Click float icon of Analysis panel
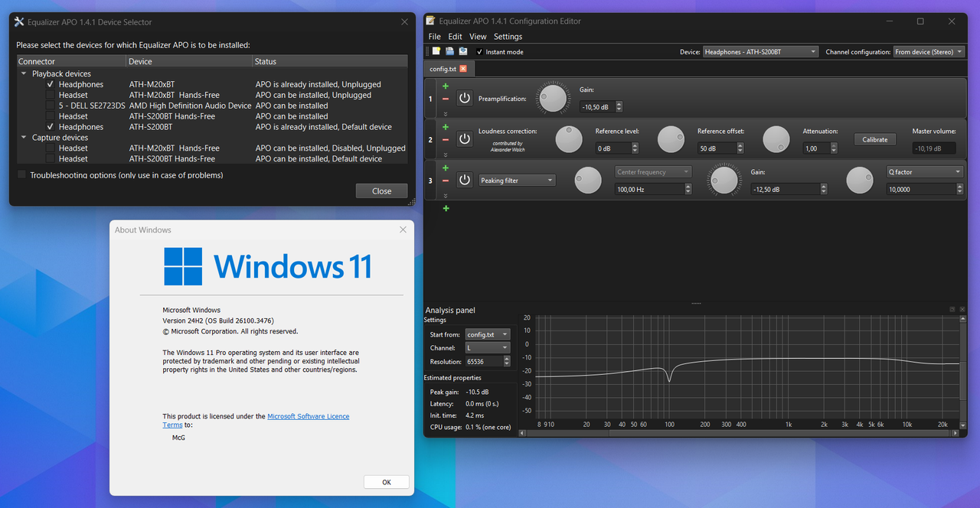This screenshot has width=980, height=508. tap(952, 309)
